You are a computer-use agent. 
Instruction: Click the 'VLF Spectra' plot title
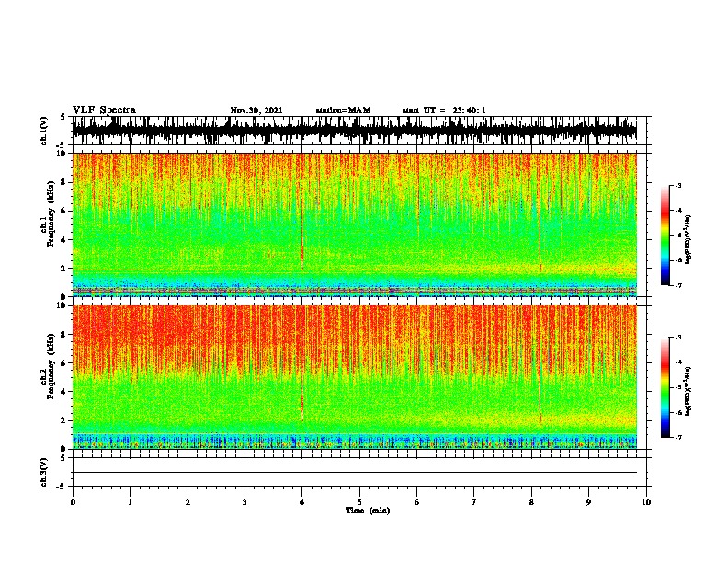[104, 110]
